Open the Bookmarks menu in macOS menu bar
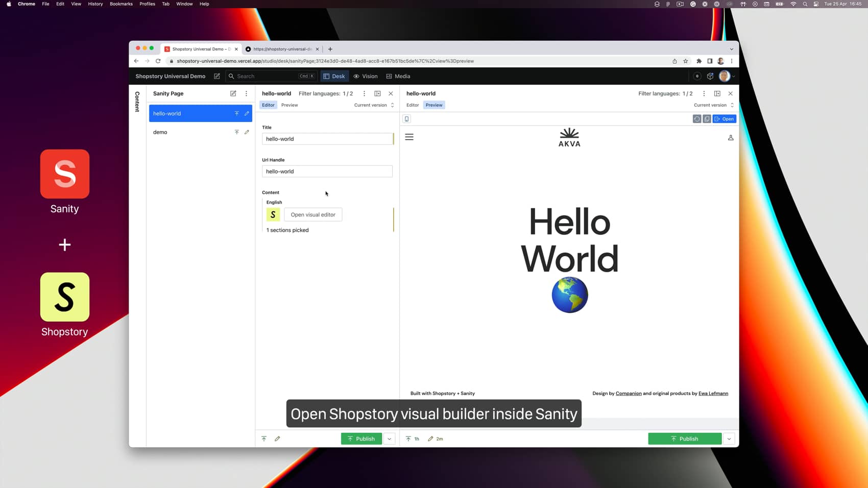This screenshot has width=868, height=488. tap(121, 4)
